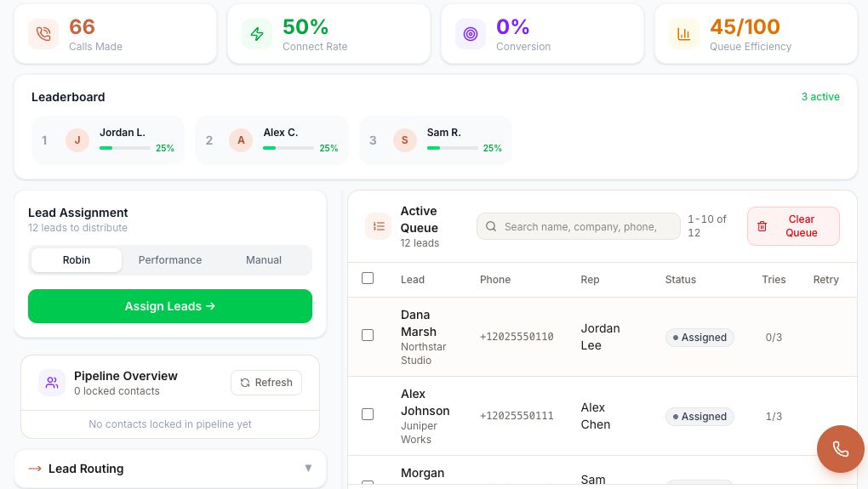Click Jordan L. avatar in leaderboard
Viewport: 868px width, 489px height.
(x=77, y=140)
